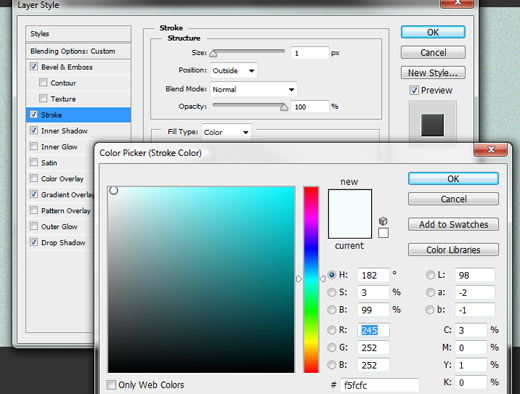Click the web-safe color cube warning icon
The height and width of the screenshot is (394, 520).
coord(383,221)
